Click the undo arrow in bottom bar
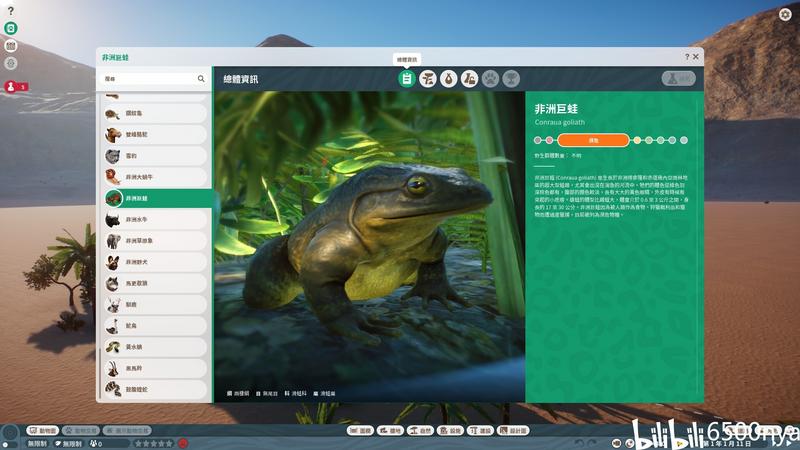The height and width of the screenshot is (450, 800). pos(579,443)
